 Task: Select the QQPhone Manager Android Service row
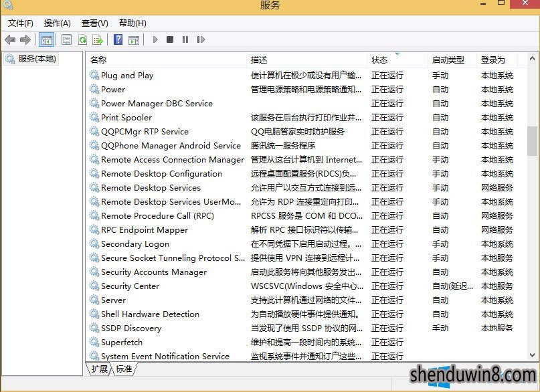pos(306,146)
